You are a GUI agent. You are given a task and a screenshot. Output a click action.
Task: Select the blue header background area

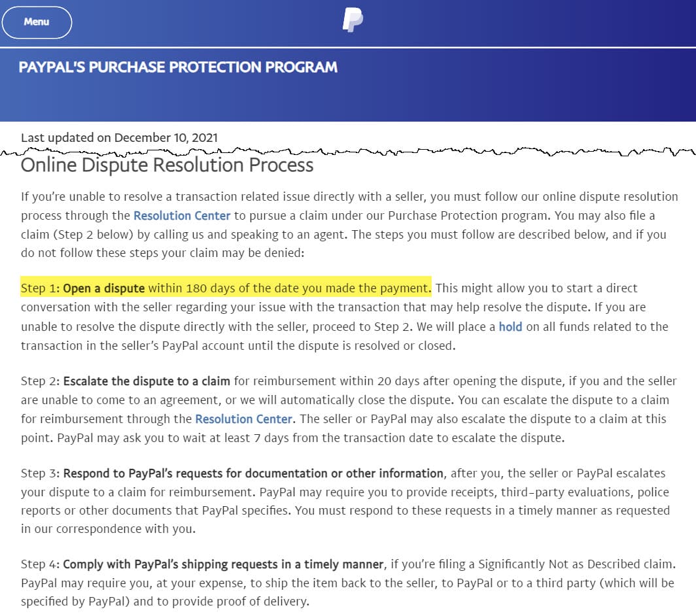point(523,98)
